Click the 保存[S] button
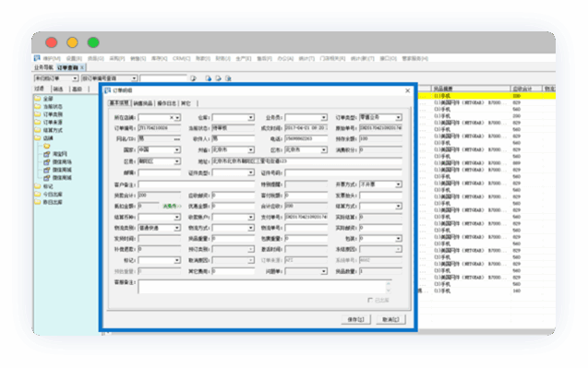Screen dimensions: 588x368 click(356, 319)
